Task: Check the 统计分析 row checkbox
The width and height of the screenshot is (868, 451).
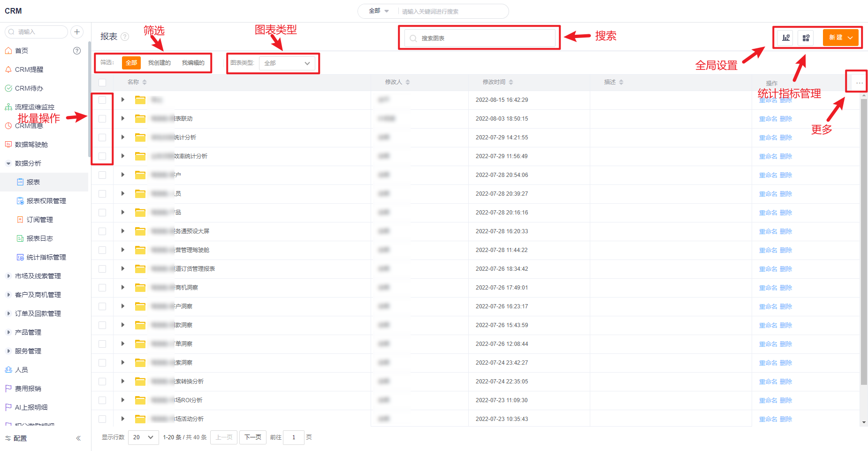Action: click(102, 138)
